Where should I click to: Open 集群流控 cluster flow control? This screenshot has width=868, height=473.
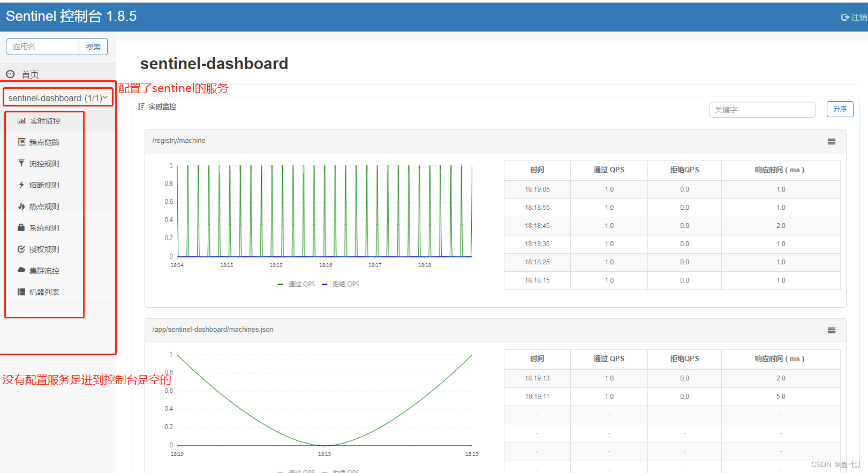pos(44,271)
